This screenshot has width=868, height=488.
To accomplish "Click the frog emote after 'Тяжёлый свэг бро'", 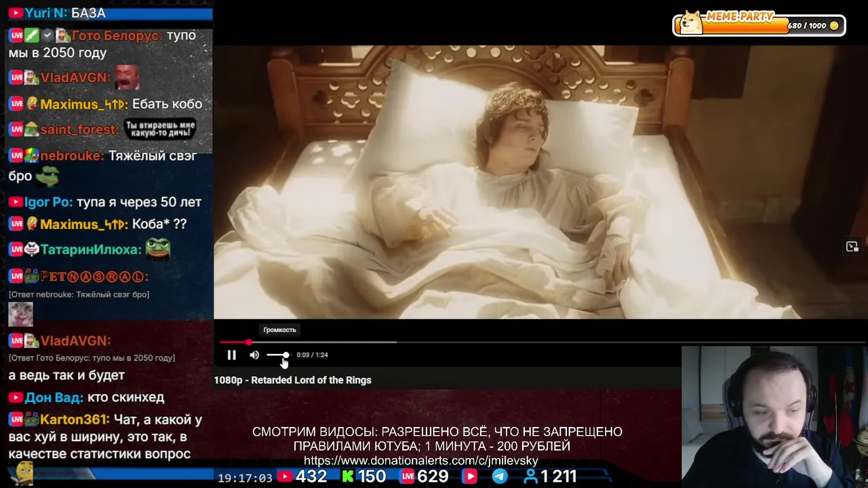I will tap(47, 176).
